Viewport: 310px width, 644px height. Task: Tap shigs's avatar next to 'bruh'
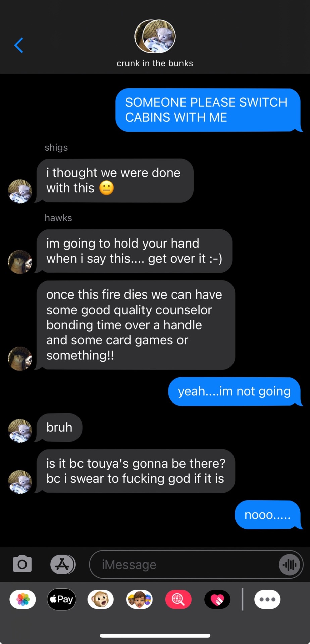click(x=20, y=431)
